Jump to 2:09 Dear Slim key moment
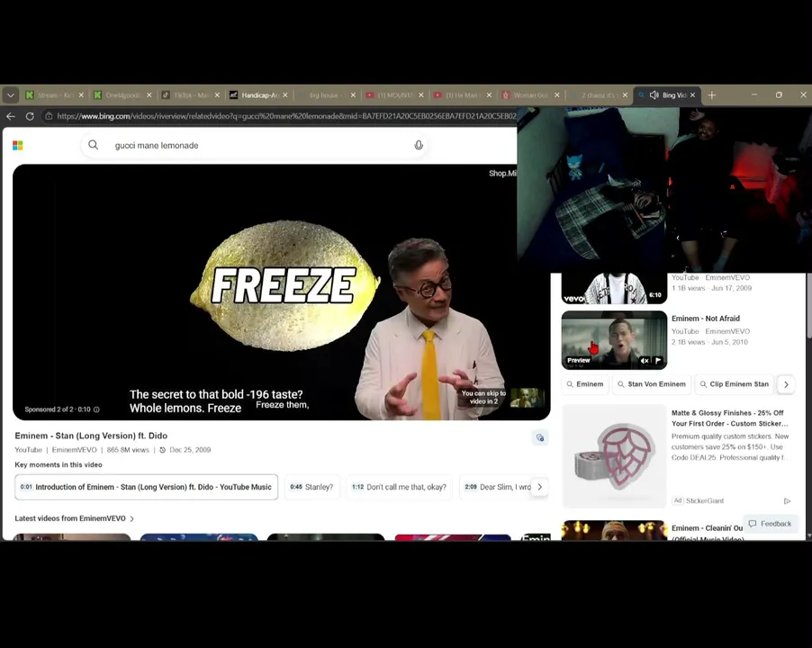 point(495,487)
